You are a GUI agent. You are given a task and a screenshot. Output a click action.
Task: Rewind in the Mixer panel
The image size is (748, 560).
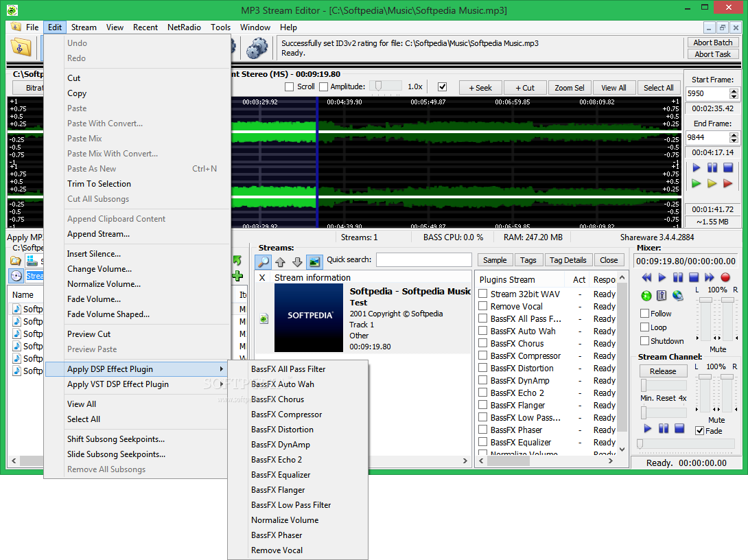pos(646,278)
